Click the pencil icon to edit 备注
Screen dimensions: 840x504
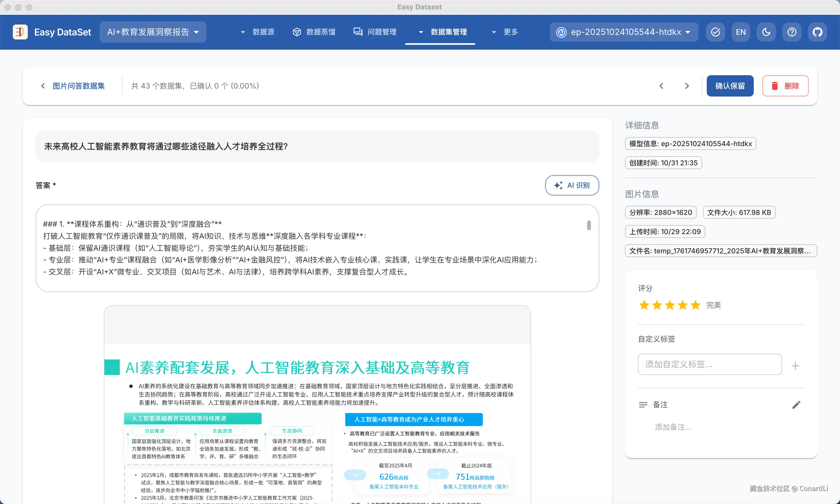pyautogui.click(x=796, y=405)
